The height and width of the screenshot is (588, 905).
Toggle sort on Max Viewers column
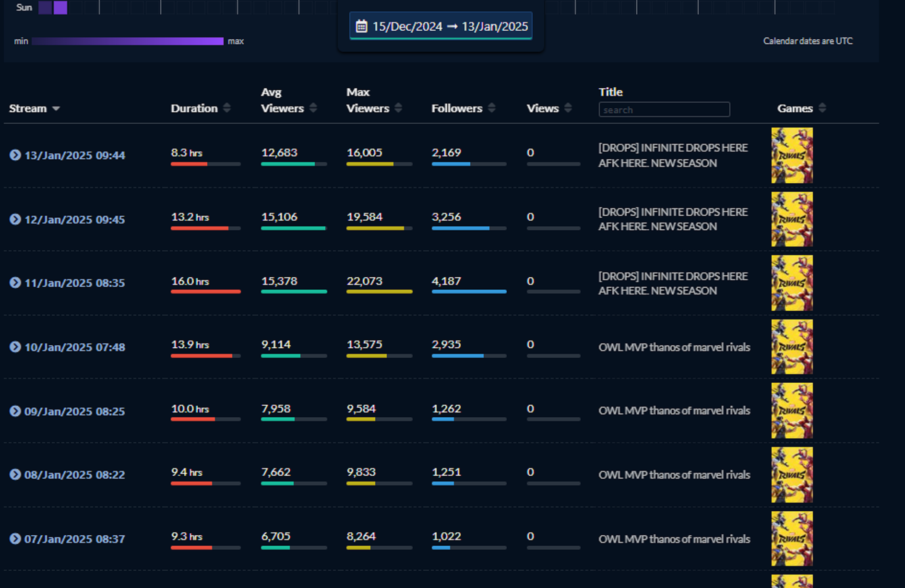pyautogui.click(x=398, y=108)
